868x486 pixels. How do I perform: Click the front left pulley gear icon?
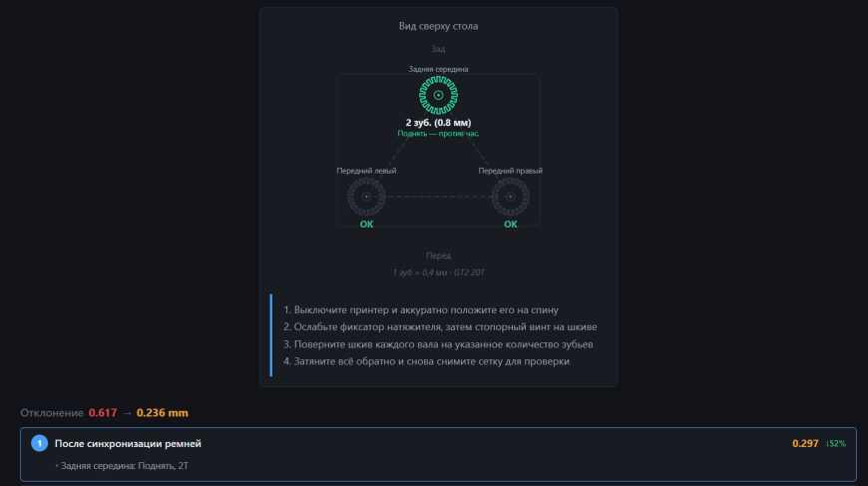[x=366, y=197]
